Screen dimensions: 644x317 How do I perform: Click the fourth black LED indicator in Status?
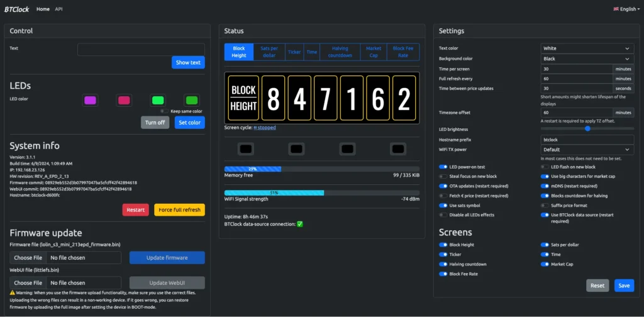[x=397, y=148]
